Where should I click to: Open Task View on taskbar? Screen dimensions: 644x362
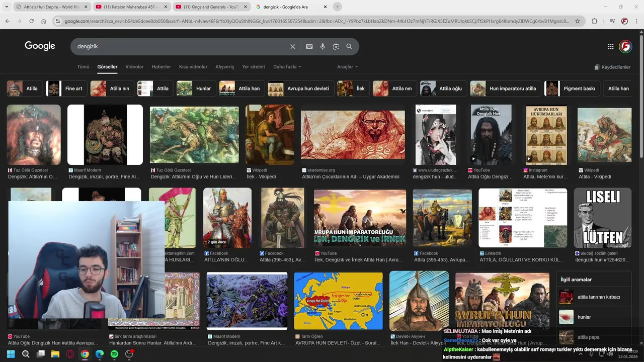click(x=41, y=354)
